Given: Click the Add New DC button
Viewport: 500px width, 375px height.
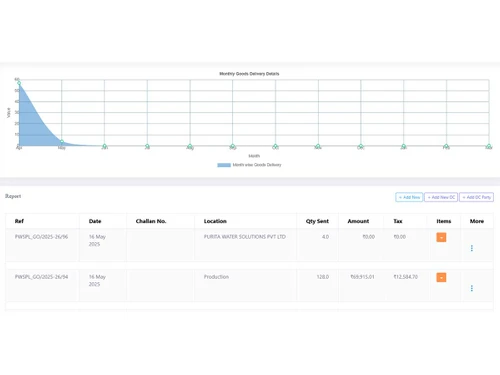Looking at the screenshot, I should 441,197.
